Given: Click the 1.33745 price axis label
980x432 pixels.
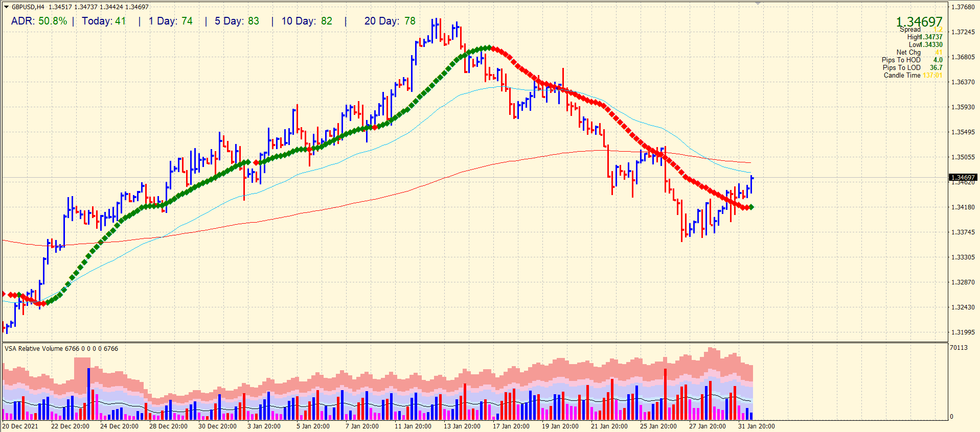Looking at the screenshot, I should (963, 232).
